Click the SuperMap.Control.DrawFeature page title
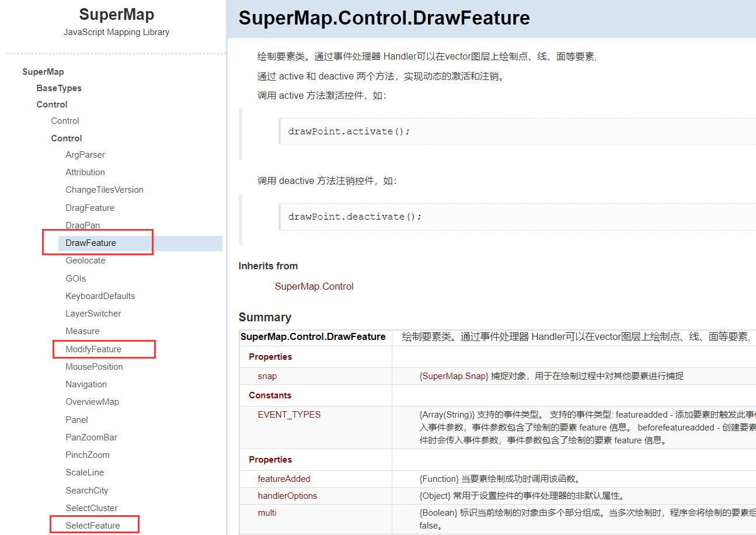The image size is (756, 535). [384, 18]
